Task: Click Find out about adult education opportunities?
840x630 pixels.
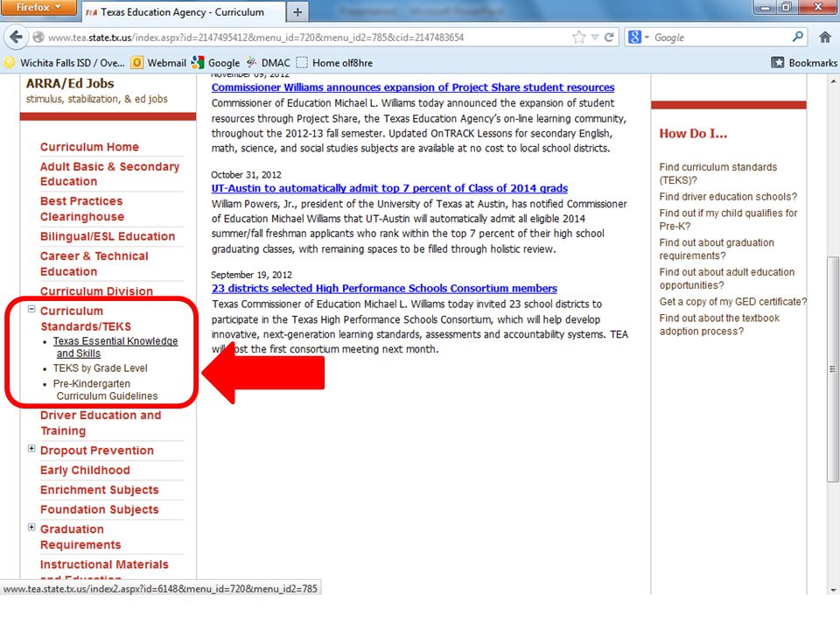Action: click(727, 278)
